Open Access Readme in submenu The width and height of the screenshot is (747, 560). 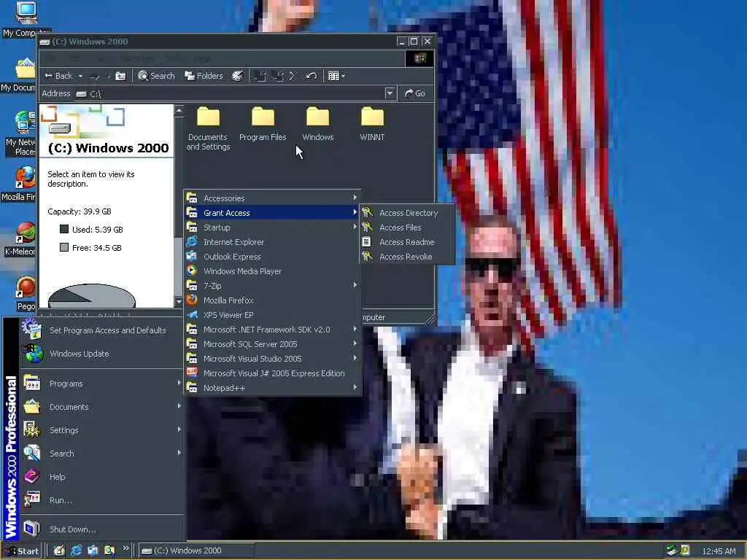coord(407,242)
